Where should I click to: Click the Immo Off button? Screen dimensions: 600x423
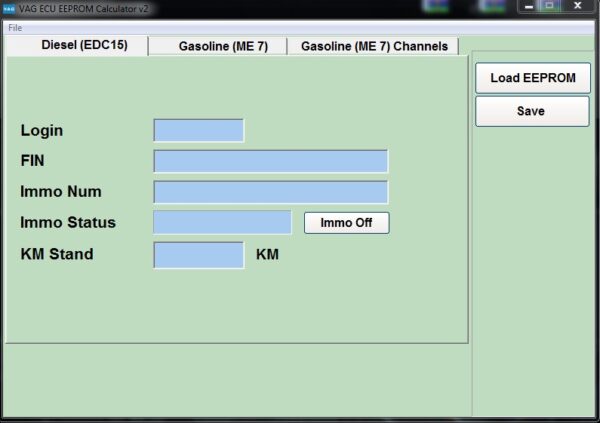(x=347, y=223)
